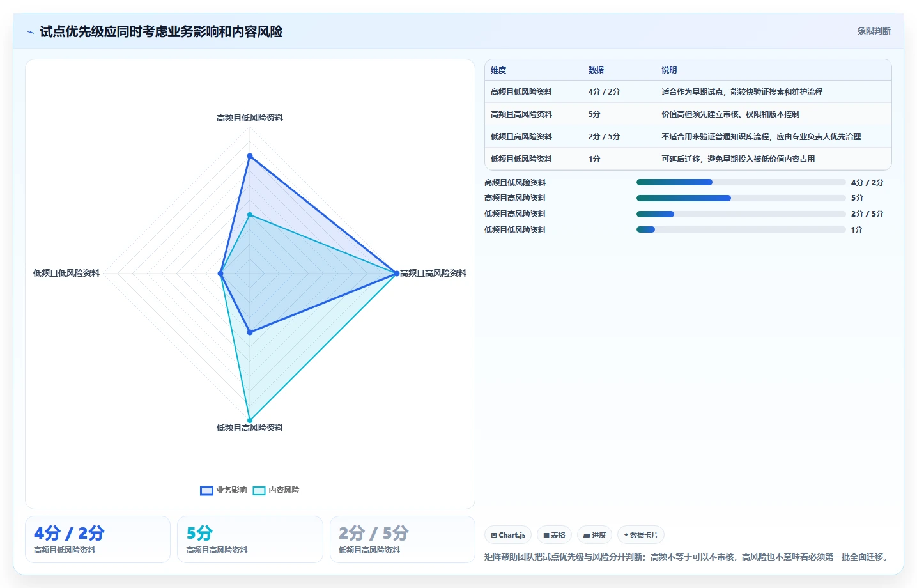Click the 4分 / 2分 stat card
This screenshot has height=588, width=917.
click(98, 539)
